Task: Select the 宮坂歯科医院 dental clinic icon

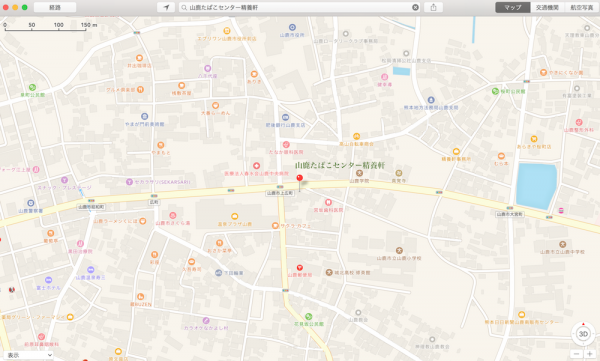Action: (x=328, y=202)
